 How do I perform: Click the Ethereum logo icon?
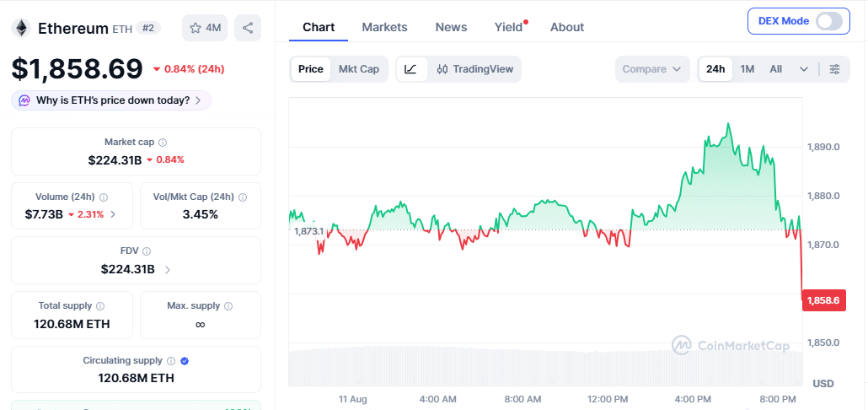(22, 28)
